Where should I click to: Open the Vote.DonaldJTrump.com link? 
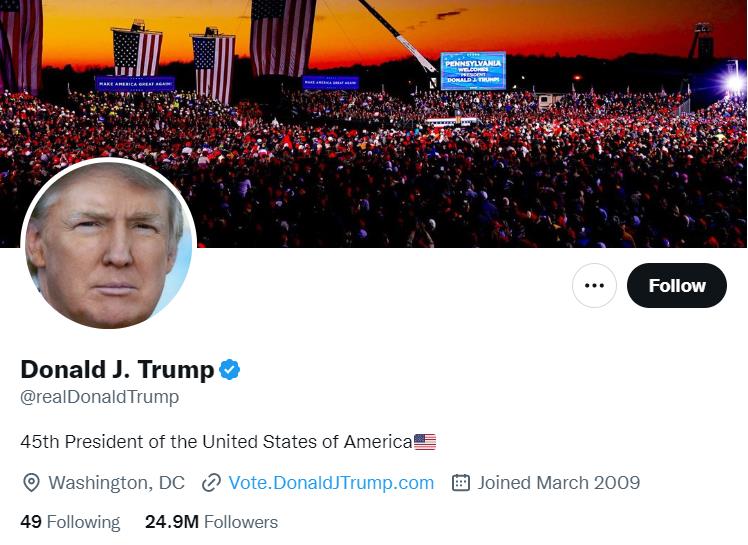click(331, 483)
